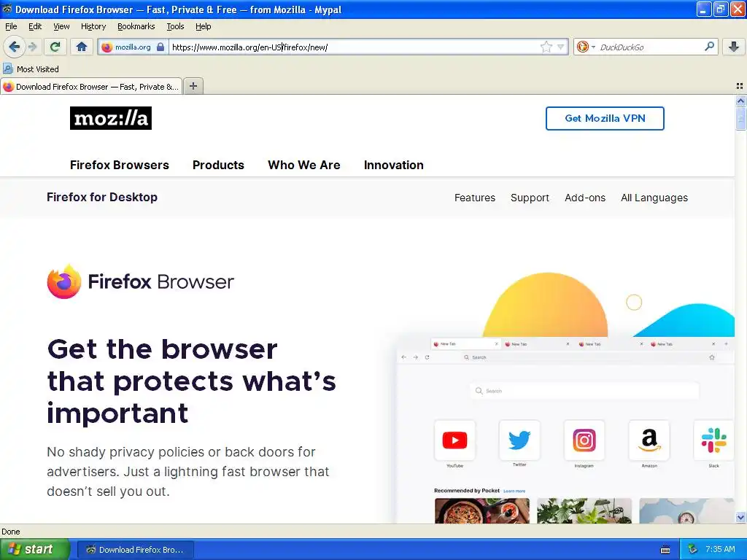
Task: Bookmark this page with the star icon
Action: click(546, 47)
